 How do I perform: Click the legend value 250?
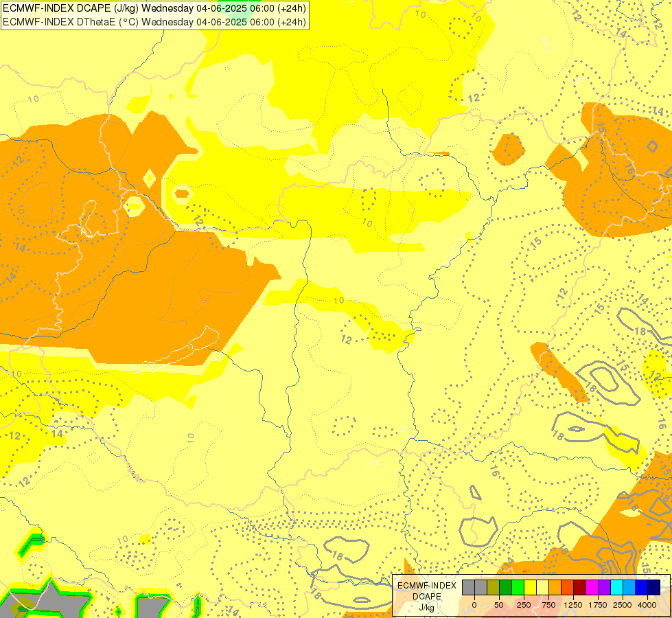tap(524, 605)
